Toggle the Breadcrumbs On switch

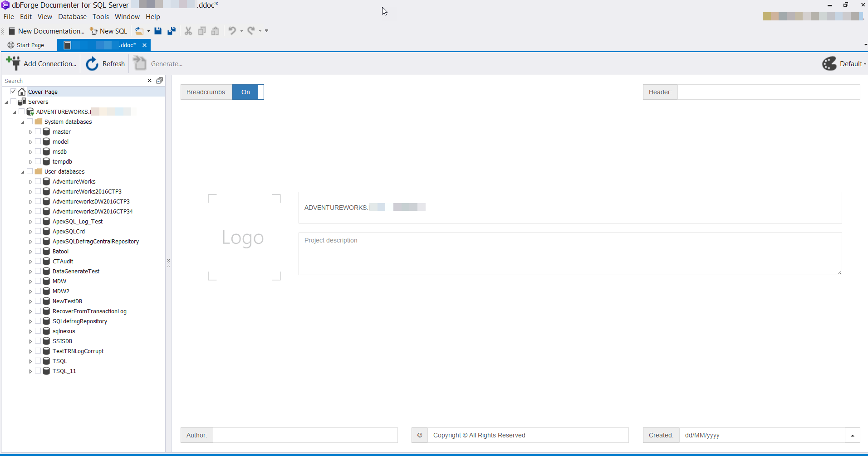click(x=248, y=92)
